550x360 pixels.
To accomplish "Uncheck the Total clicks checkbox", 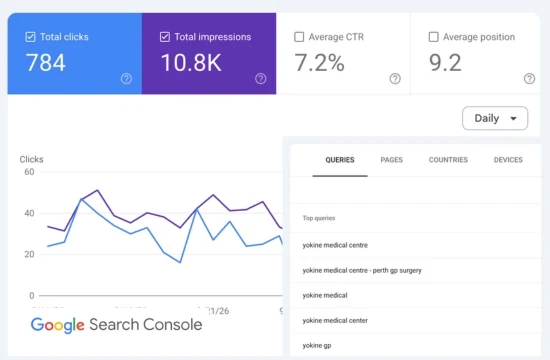I will click(x=31, y=37).
